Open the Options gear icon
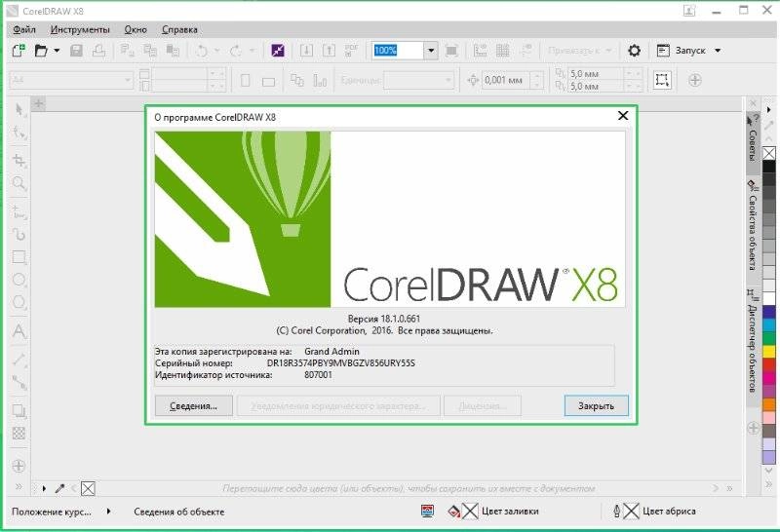This screenshot has width=780, height=532. [634, 51]
